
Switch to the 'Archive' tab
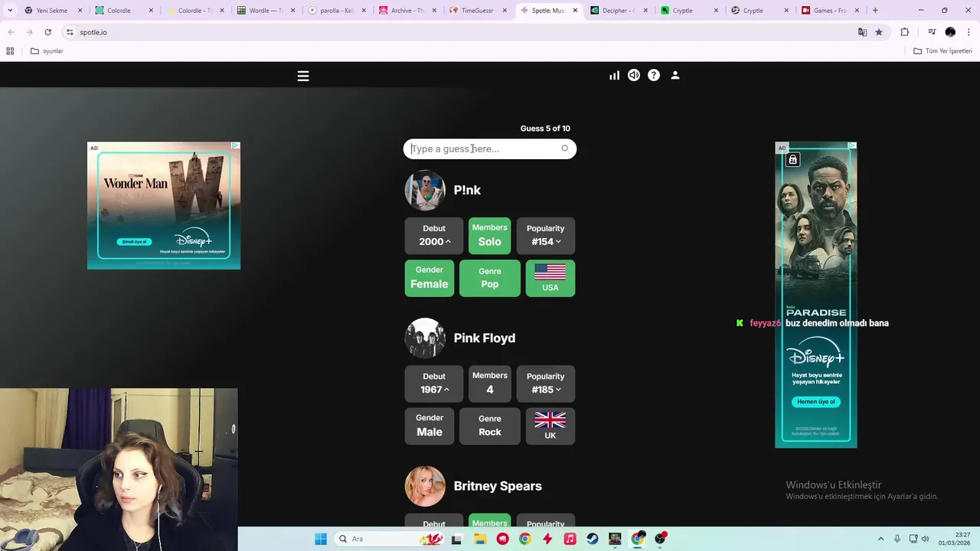(406, 11)
